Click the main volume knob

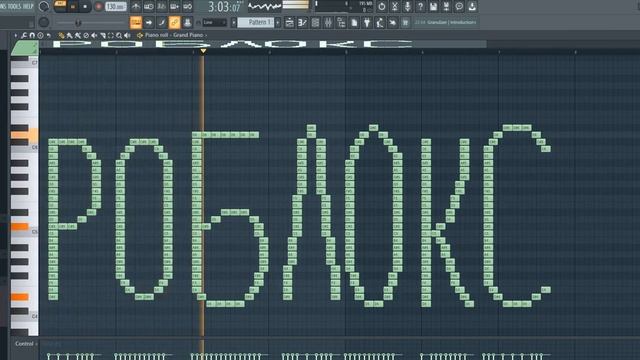[x=44, y=6]
